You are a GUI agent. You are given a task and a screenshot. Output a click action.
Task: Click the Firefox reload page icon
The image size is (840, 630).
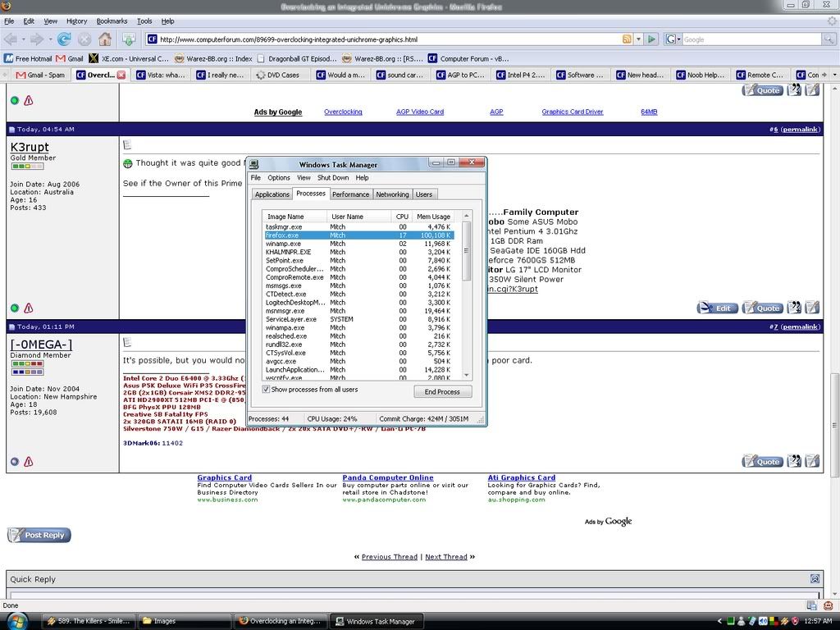63,39
